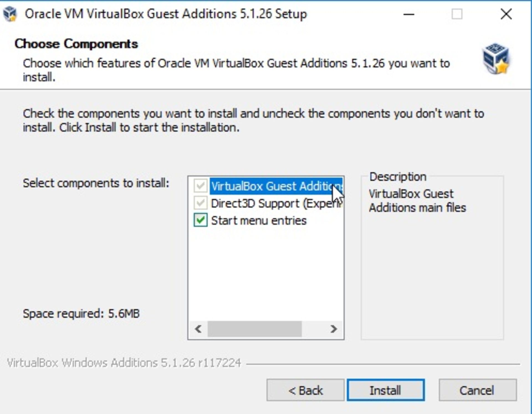Toggle the Direct3D Support checkbox

click(x=200, y=203)
